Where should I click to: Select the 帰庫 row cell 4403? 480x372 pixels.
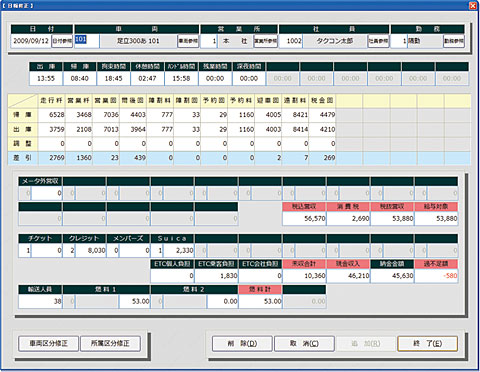[133, 115]
